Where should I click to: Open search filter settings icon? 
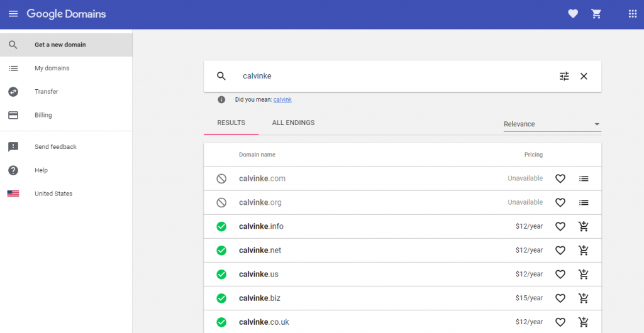(x=564, y=76)
